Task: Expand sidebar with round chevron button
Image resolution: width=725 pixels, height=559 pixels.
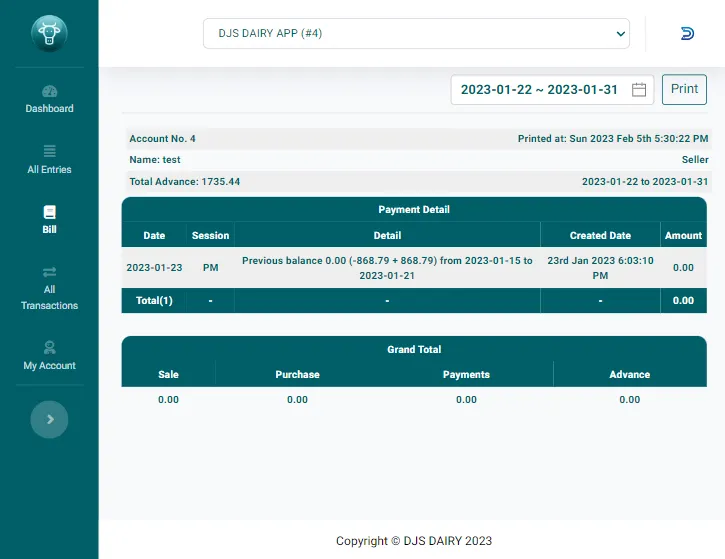Action: (x=49, y=419)
